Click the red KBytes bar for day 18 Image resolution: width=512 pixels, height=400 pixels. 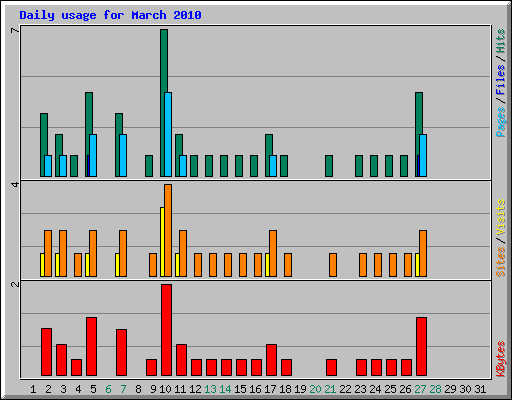point(286,368)
